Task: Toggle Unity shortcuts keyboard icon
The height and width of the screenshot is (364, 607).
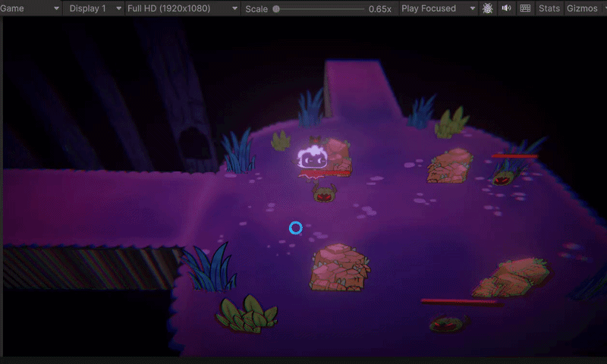Action: coord(525,8)
